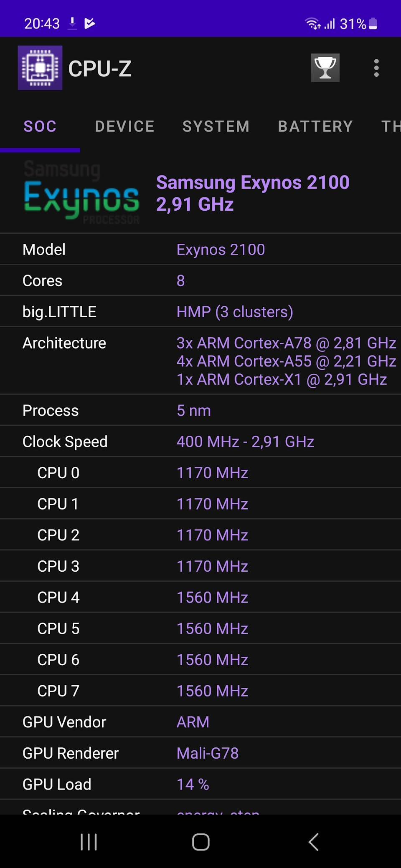The width and height of the screenshot is (401, 868).
Task: Tap the Samsung Exynos processor logo
Action: [x=81, y=193]
